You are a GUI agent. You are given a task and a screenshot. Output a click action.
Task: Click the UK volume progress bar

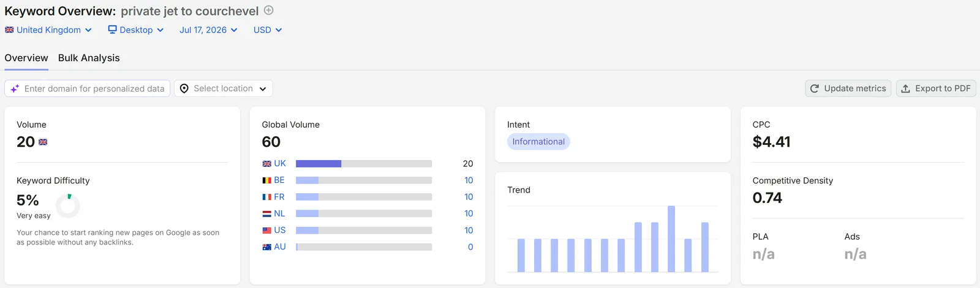click(364, 164)
